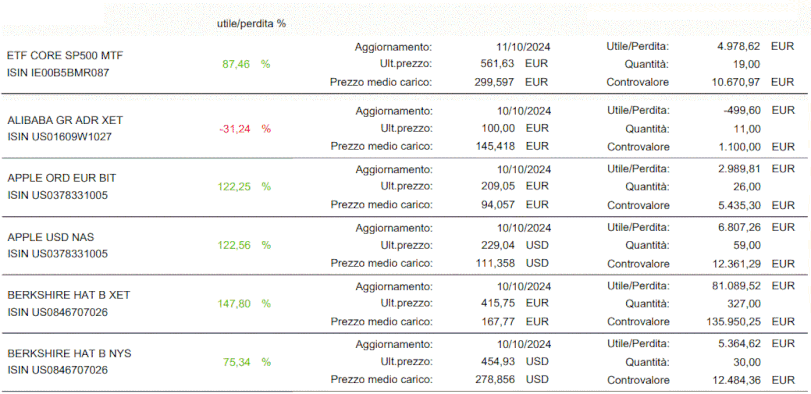Viewport: 811px width, 394px height.
Task: Click the 87,46 % gain value
Action: point(246,64)
